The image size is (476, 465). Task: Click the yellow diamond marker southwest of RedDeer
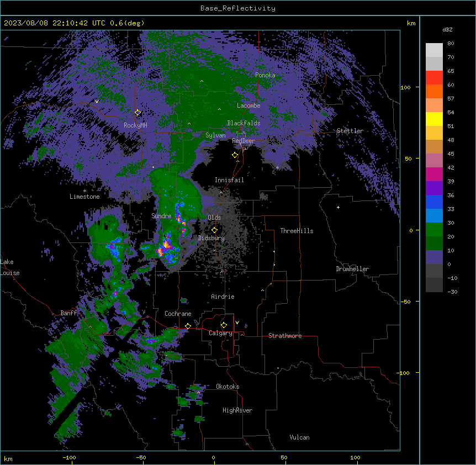tap(235, 155)
